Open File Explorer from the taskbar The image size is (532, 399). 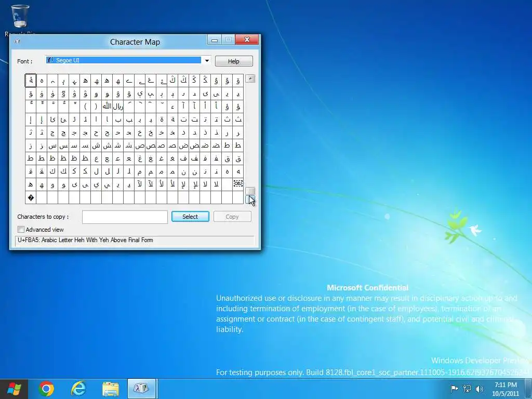tap(110, 389)
